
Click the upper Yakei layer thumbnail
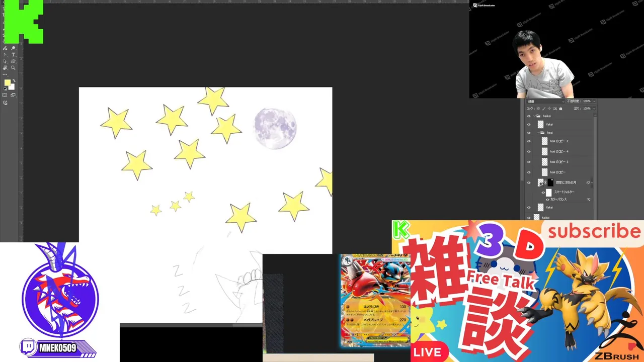[x=541, y=125]
